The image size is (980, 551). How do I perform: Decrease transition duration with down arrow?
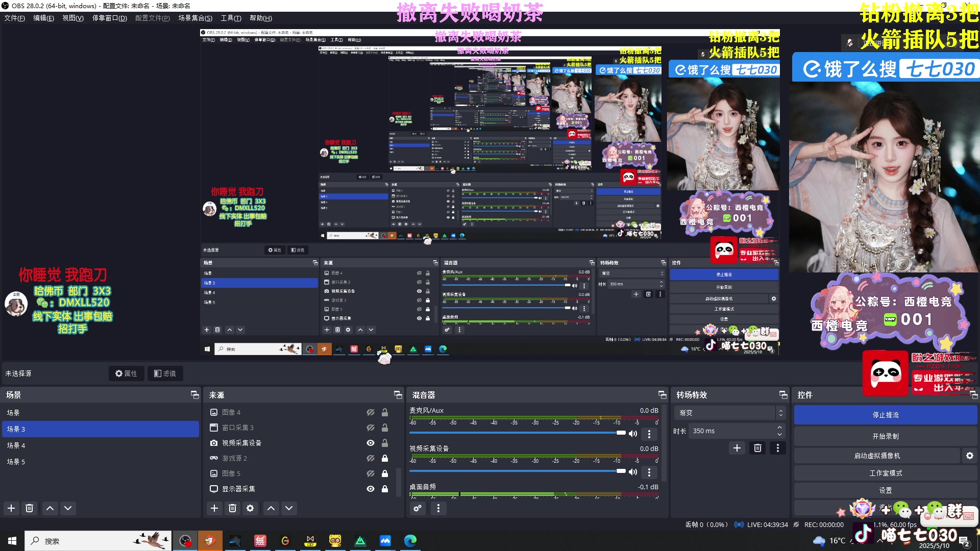pyautogui.click(x=779, y=435)
